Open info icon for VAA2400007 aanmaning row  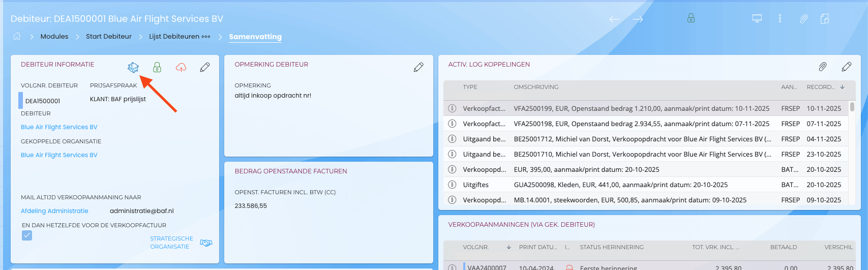point(452,267)
